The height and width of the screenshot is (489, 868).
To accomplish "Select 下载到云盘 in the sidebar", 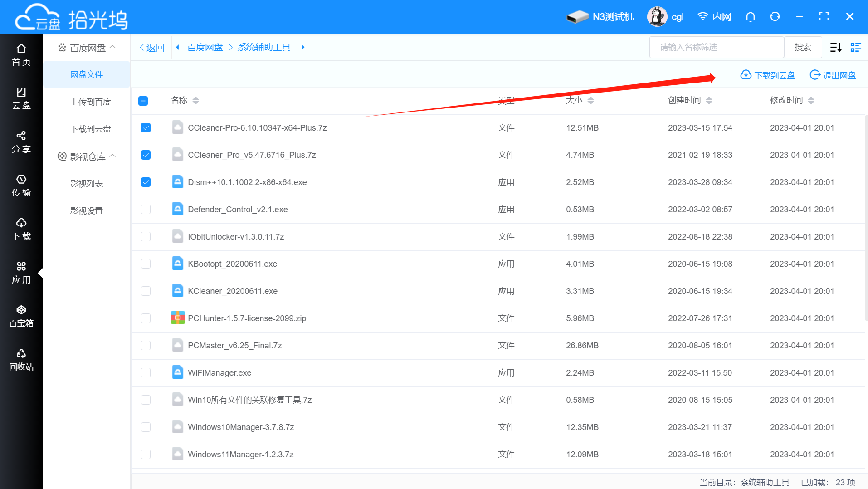I will tap(91, 129).
